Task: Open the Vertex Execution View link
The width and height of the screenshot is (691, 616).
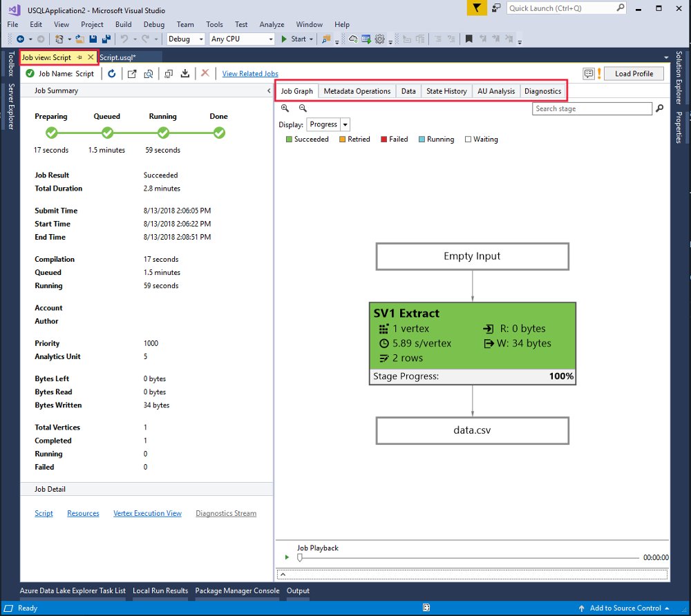Action: coord(147,513)
